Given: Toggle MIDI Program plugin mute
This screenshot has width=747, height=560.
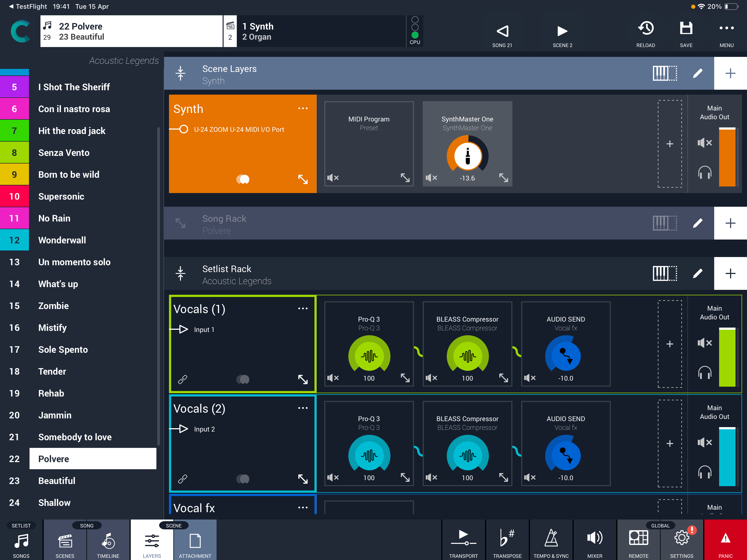Looking at the screenshot, I should pos(333,177).
